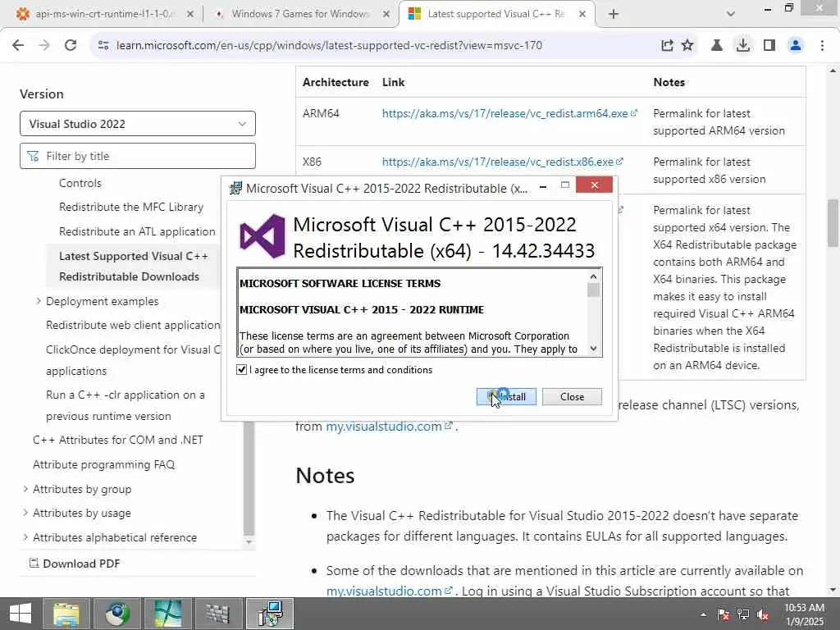Image resolution: width=840 pixels, height=630 pixels.
Task: Open File Explorer from taskbar
Action: tap(66, 614)
